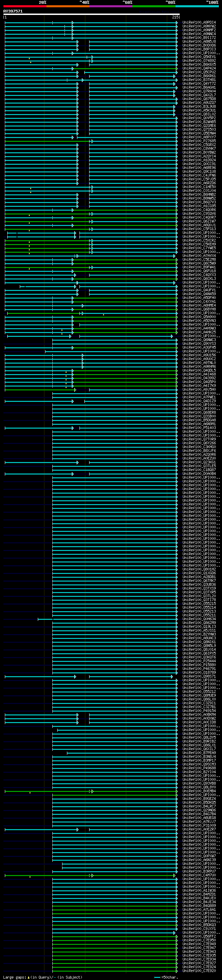Select label UniRef100_Q7S503
Screen dimensions: 222x980
point(199,129)
